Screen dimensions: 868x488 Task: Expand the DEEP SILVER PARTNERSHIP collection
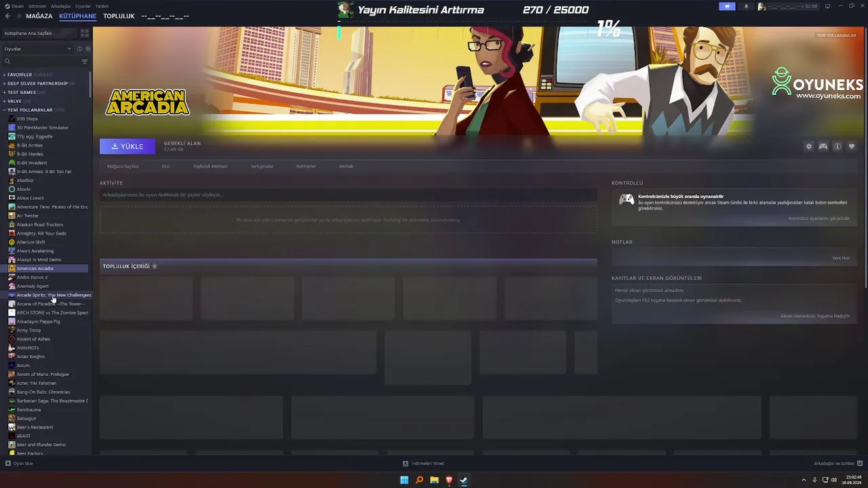4,83
